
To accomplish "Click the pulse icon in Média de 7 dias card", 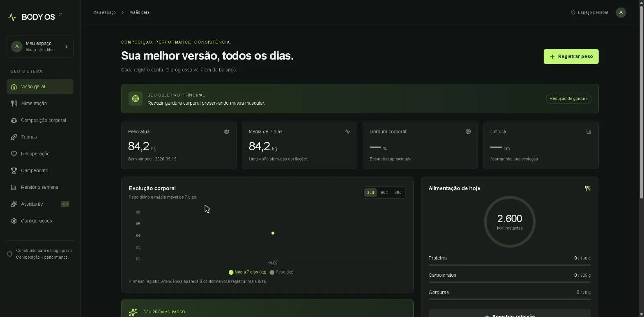I will [x=347, y=132].
